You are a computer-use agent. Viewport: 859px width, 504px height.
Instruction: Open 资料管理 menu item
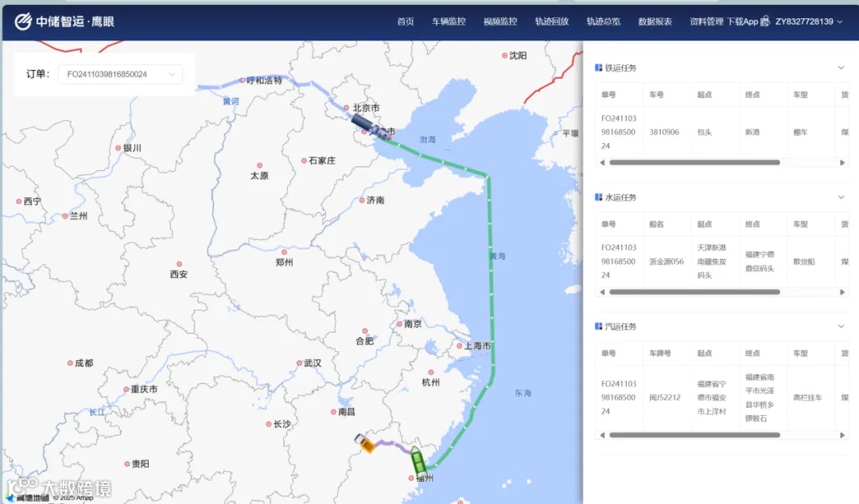point(707,21)
